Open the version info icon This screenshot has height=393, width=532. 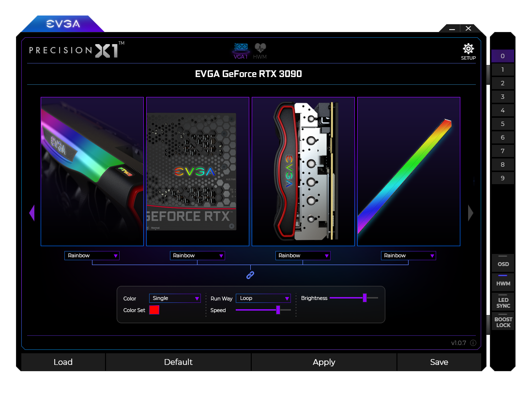coord(473,343)
